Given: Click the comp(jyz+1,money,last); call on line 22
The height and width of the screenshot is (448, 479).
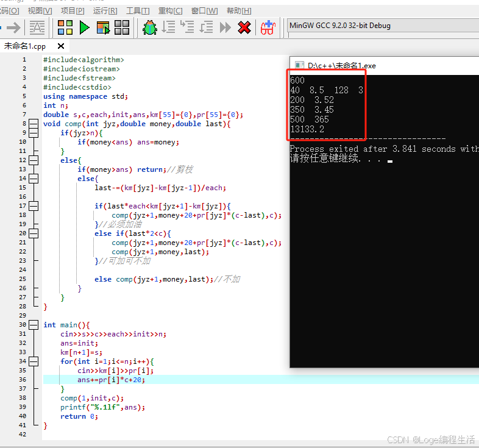Looking at the screenshot, I should click(x=160, y=252).
